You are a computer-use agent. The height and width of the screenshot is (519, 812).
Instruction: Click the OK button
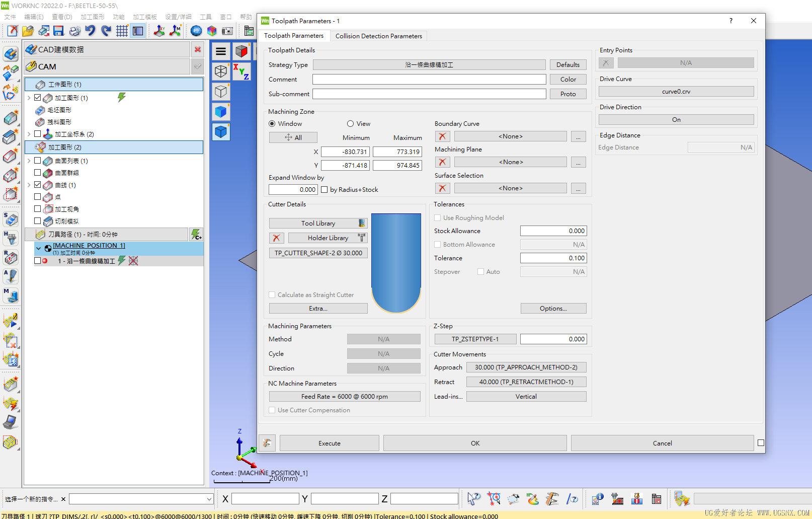pos(475,443)
